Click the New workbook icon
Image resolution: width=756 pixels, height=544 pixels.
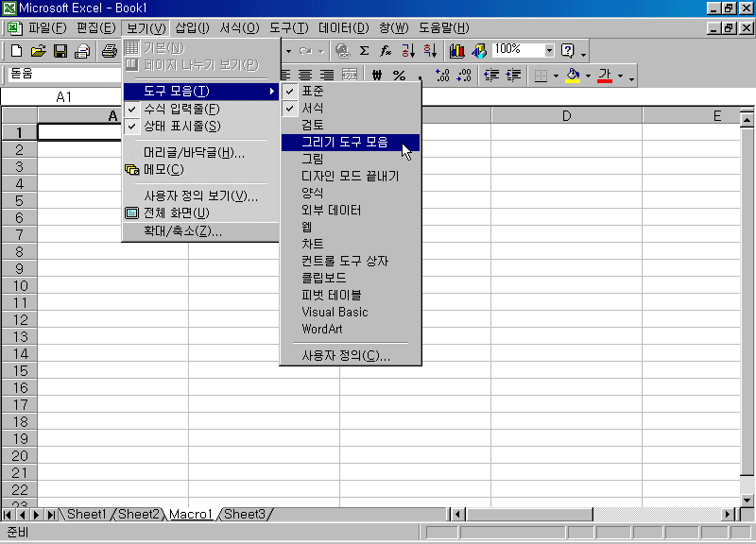coord(16,51)
